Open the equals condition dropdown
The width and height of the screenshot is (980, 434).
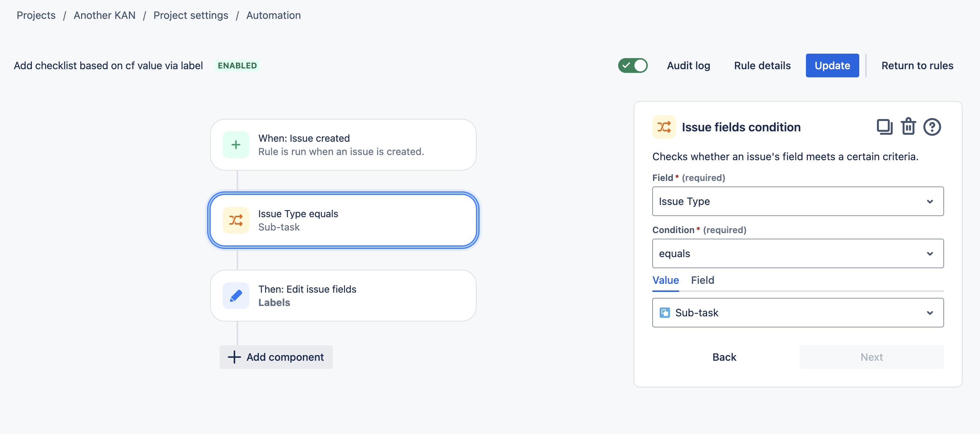[798, 253]
